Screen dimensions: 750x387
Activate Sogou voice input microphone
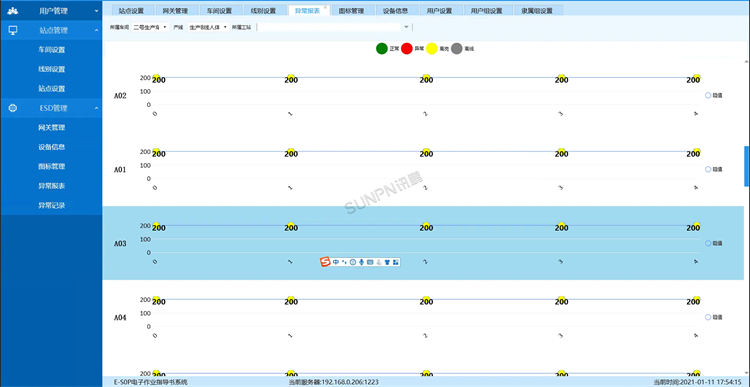coord(362,262)
